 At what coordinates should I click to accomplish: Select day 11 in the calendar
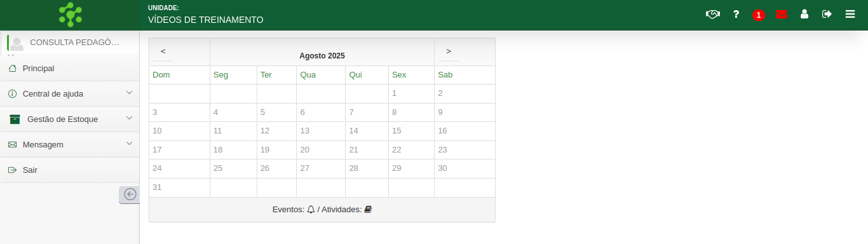217,131
